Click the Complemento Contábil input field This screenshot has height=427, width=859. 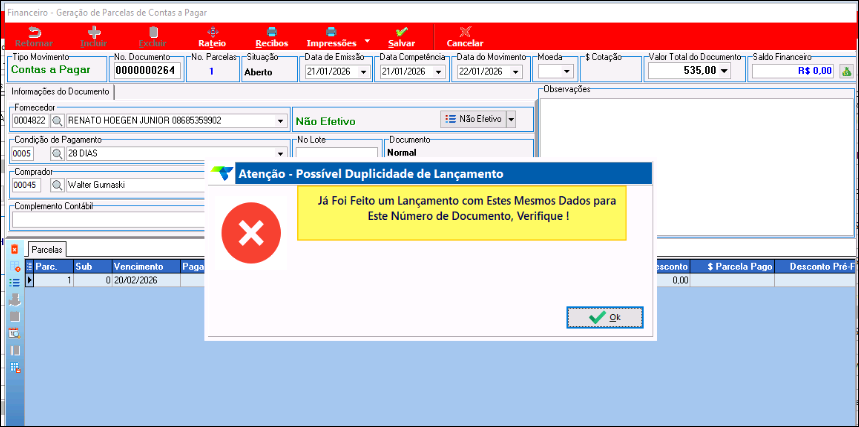pos(108,219)
